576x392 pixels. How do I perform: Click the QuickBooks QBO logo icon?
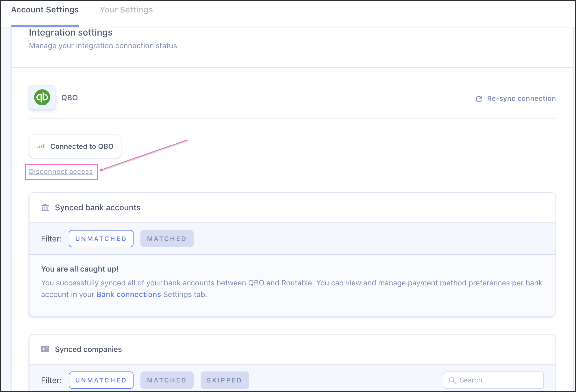pos(42,97)
